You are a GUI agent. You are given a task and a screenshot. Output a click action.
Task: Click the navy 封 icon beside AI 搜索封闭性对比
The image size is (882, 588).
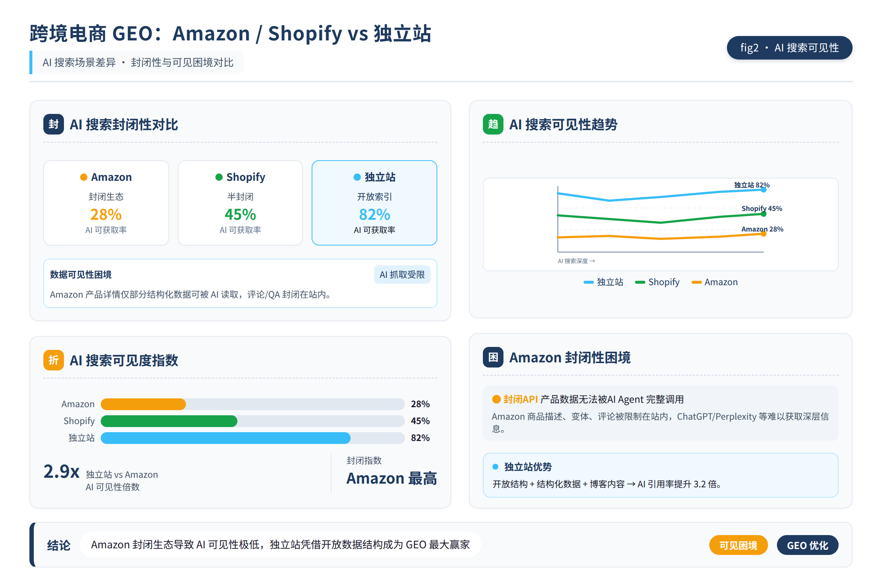53,124
